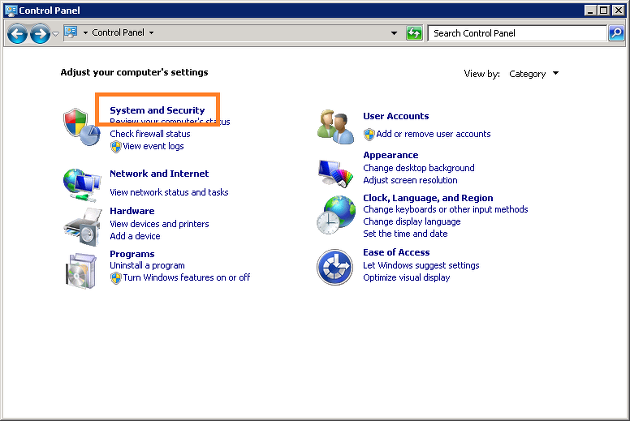Click the User Accounts people icon
Viewport: 630px width, 421px height.
pos(335,127)
